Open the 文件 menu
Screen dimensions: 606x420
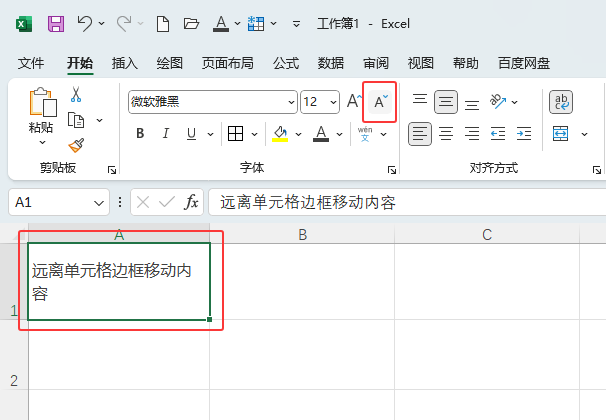coord(31,63)
